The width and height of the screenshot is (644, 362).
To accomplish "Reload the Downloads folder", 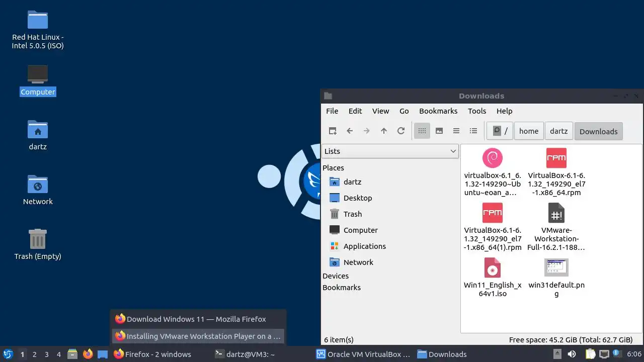I will [x=401, y=131].
